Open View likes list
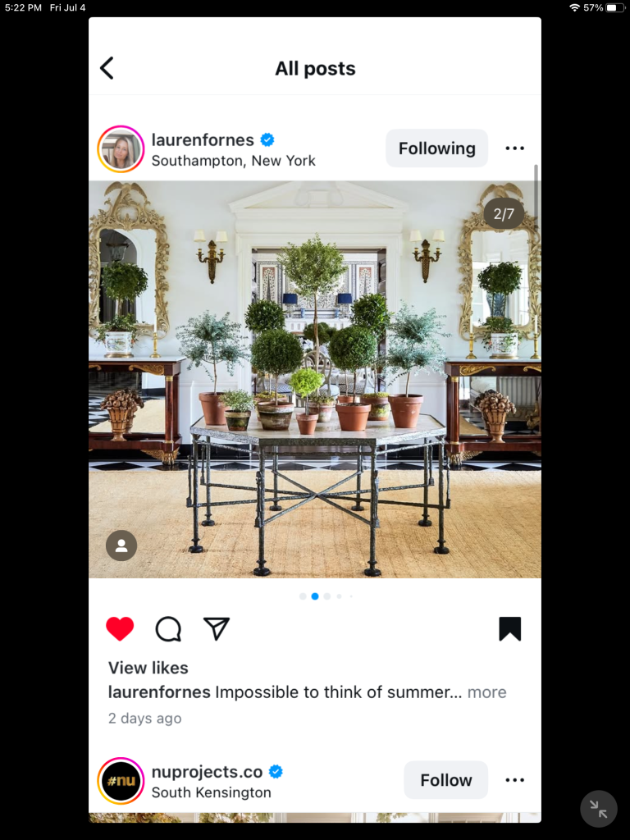 pos(148,668)
